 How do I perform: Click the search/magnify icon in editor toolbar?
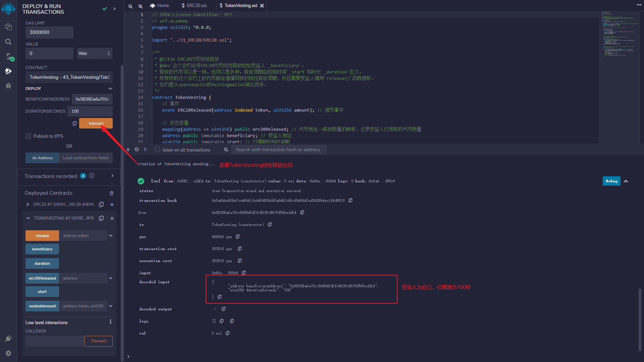(140, 5)
